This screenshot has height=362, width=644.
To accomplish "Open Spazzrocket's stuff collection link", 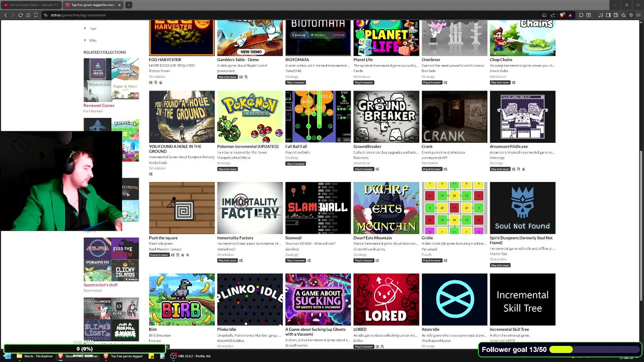I will [101, 285].
